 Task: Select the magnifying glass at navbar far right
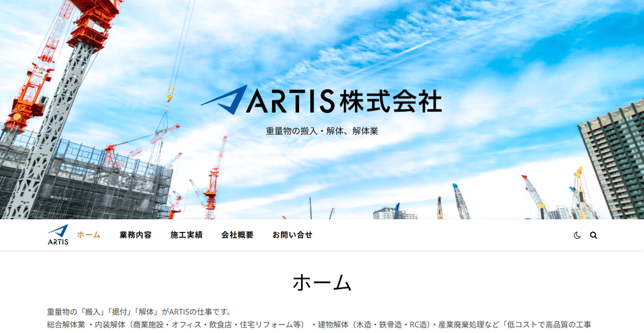(592, 235)
